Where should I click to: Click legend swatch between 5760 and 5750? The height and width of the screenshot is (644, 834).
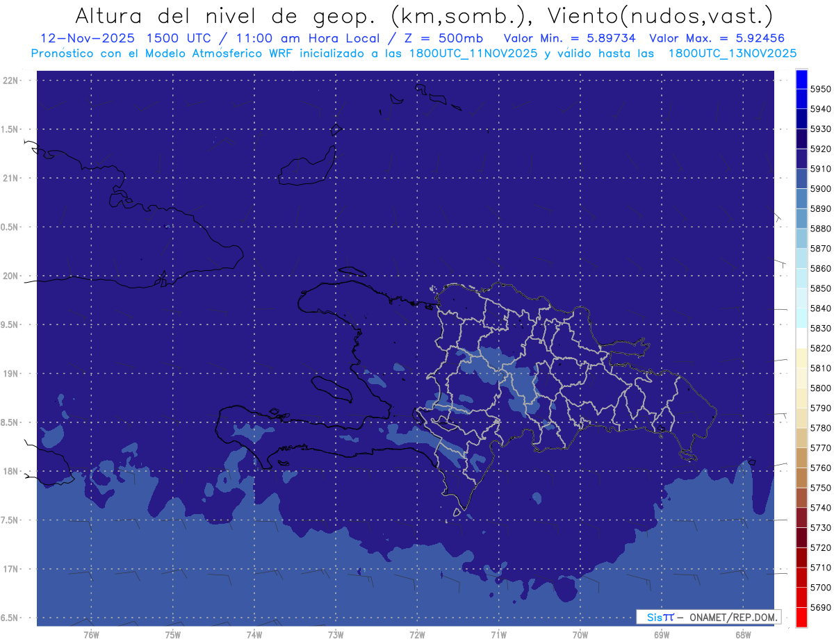[x=801, y=477]
